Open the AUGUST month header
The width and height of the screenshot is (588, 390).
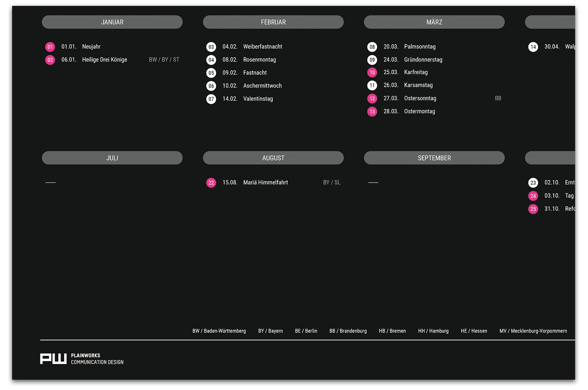pyautogui.click(x=273, y=158)
